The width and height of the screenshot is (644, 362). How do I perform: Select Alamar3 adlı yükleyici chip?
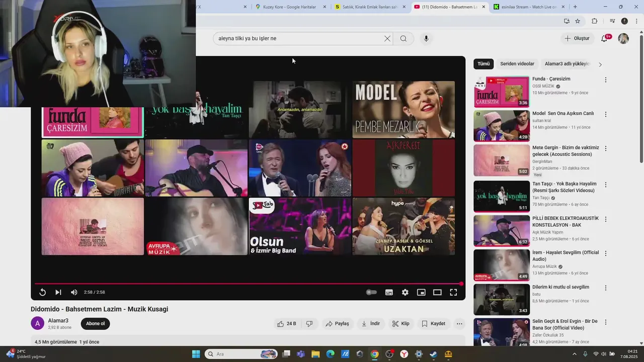[x=567, y=64]
